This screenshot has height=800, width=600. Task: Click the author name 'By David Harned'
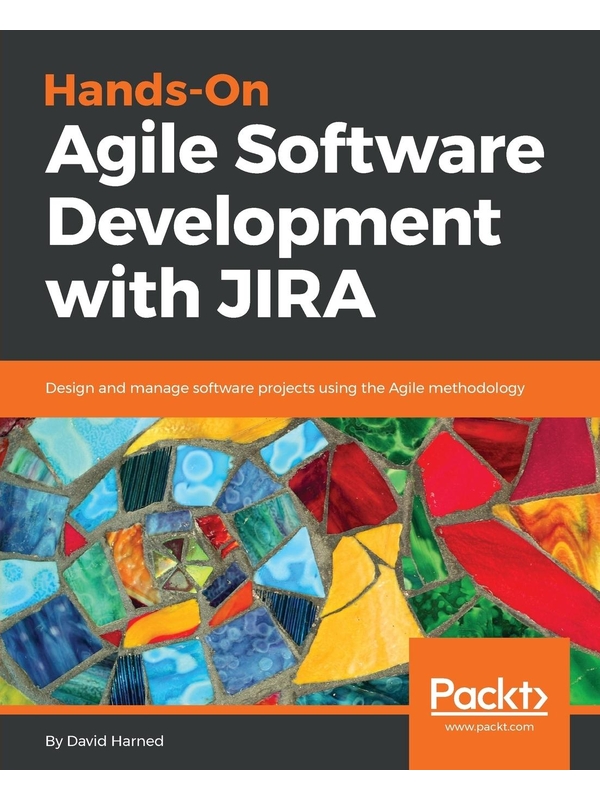tap(105, 741)
